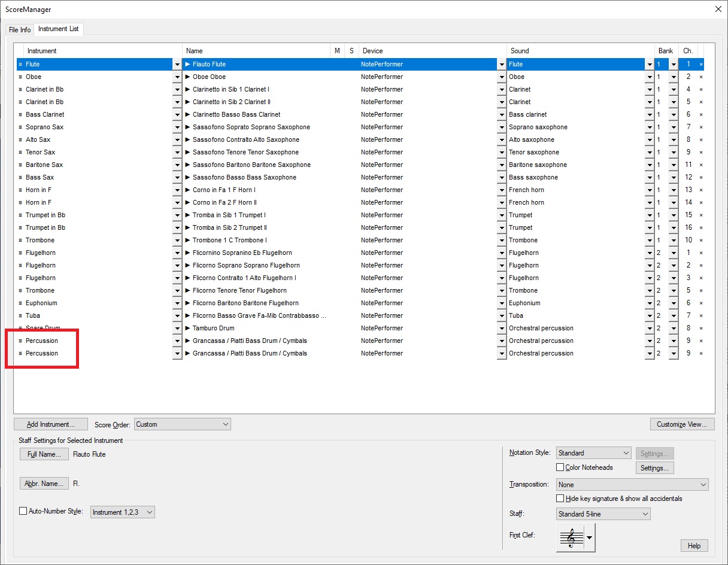Expand the Oboe Oboe name triangle
The height and width of the screenshot is (565, 728).
click(187, 77)
